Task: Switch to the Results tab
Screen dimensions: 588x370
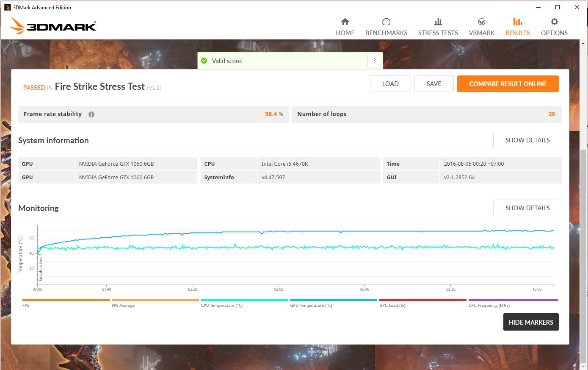Action: (517, 26)
